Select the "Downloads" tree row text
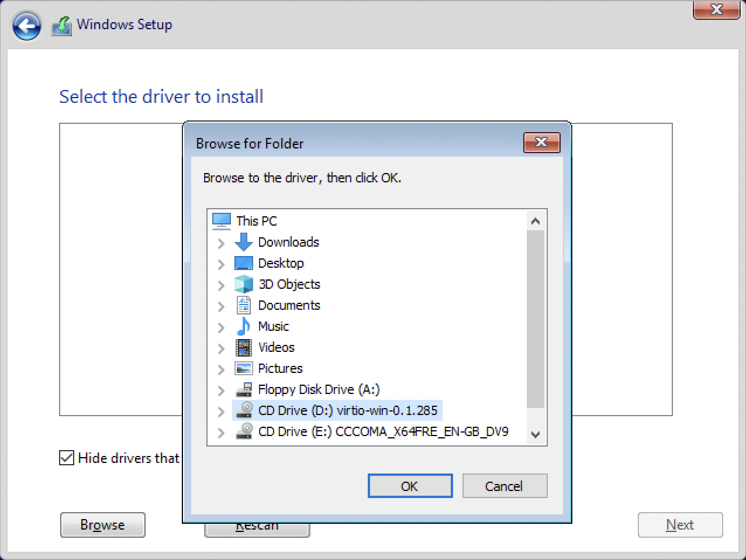The width and height of the screenshot is (746, 560). tap(289, 242)
